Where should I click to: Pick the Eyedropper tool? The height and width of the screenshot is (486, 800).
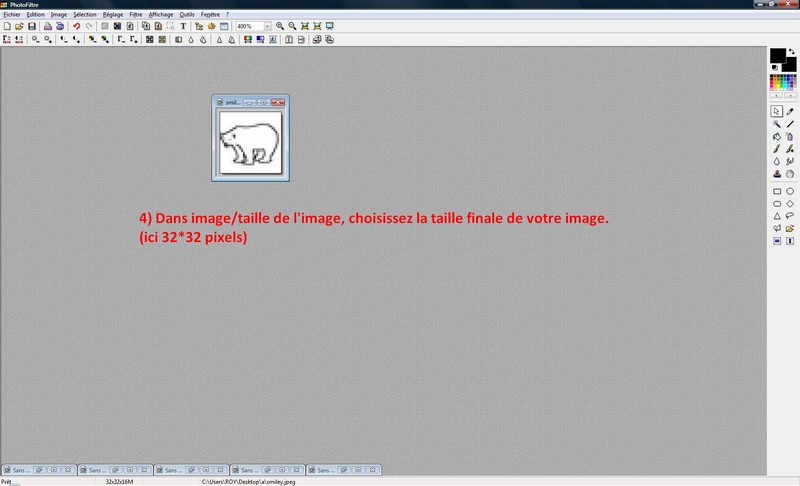(790, 111)
